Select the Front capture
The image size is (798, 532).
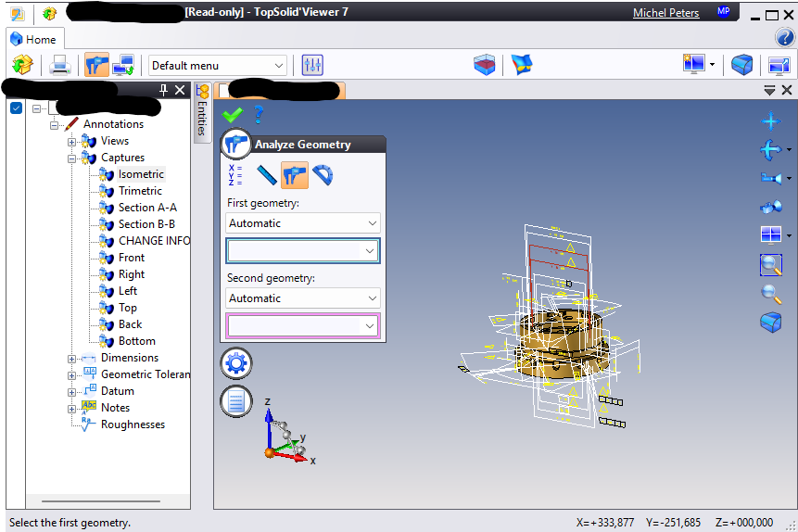(x=132, y=258)
